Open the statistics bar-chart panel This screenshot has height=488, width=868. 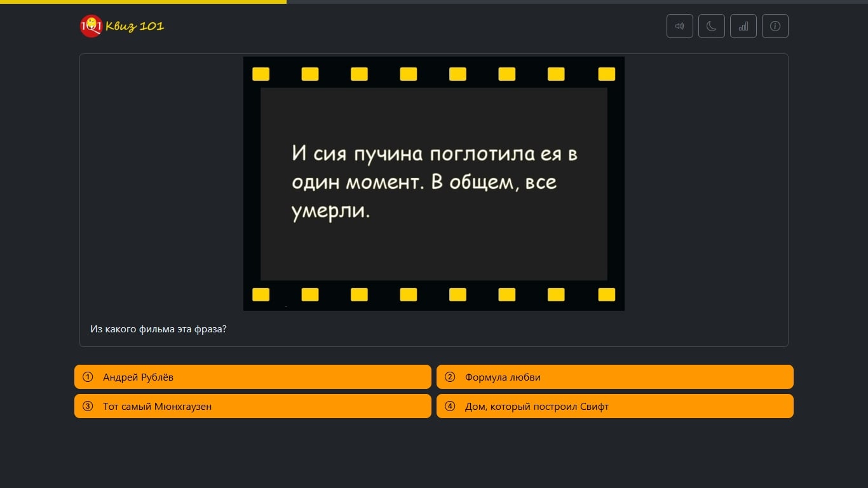(743, 26)
